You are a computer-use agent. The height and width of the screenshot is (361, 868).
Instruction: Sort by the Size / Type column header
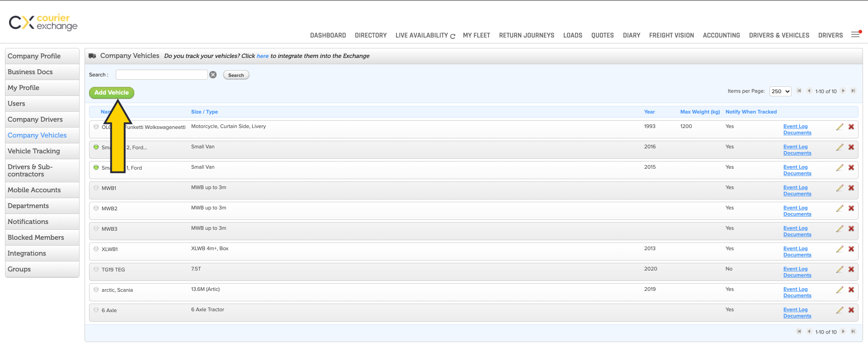204,112
